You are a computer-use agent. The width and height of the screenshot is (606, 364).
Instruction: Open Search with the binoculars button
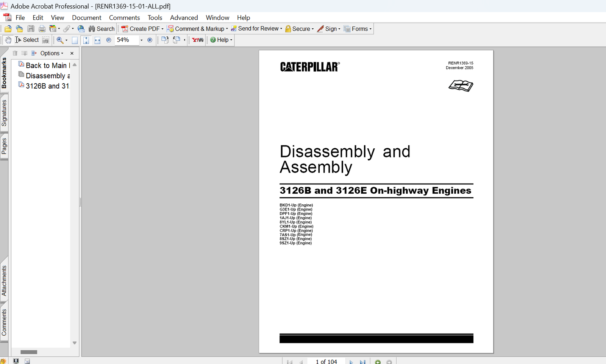click(x=102, y=29)
